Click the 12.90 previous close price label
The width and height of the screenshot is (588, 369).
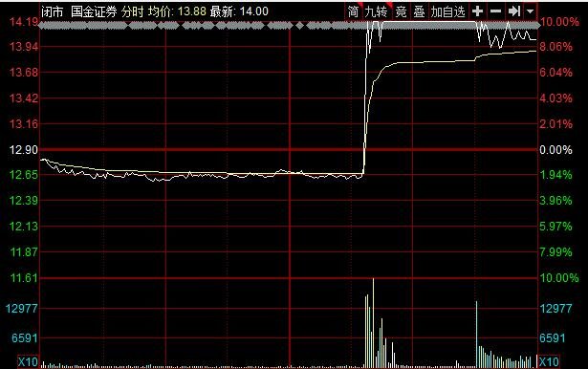click(24, 150)
